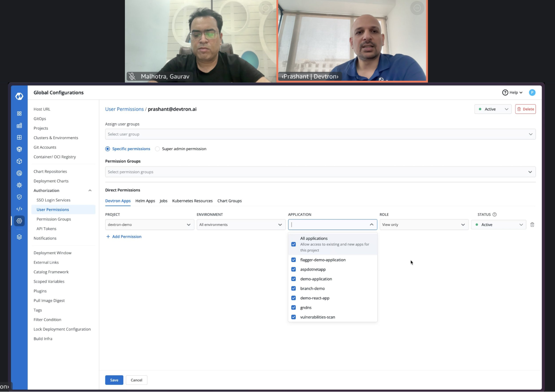Open more options on Malhotra's video tile
555x392 pixels.
(x=265, y=8)
